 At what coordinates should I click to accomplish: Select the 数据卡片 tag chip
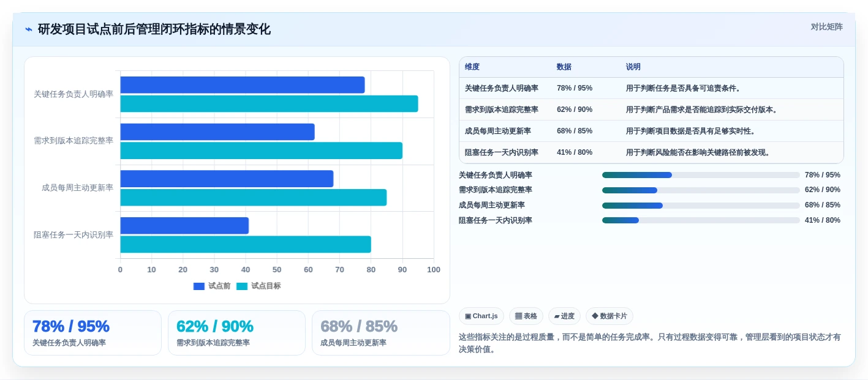pos(609,316)
